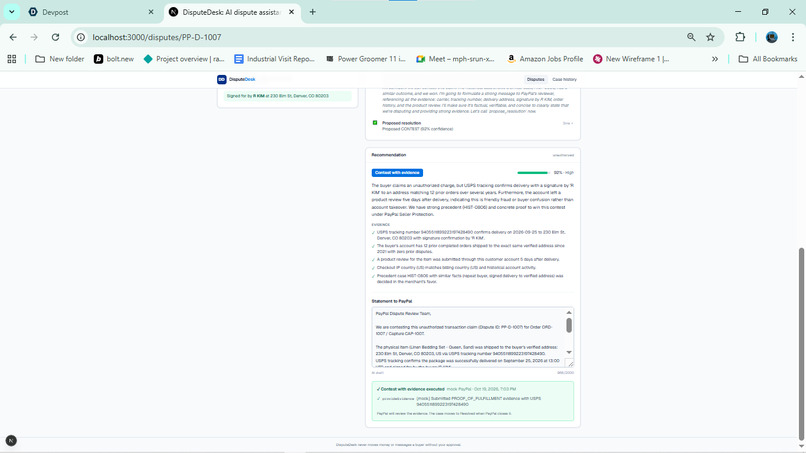Click the statement text area scroll-down arrow
806x453 pixels.
point(569,352)
